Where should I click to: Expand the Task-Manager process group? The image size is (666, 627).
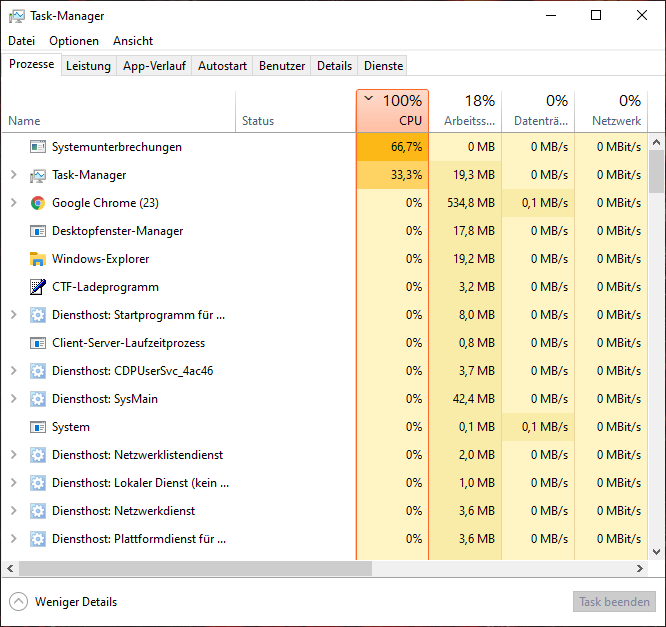[14, 175]
